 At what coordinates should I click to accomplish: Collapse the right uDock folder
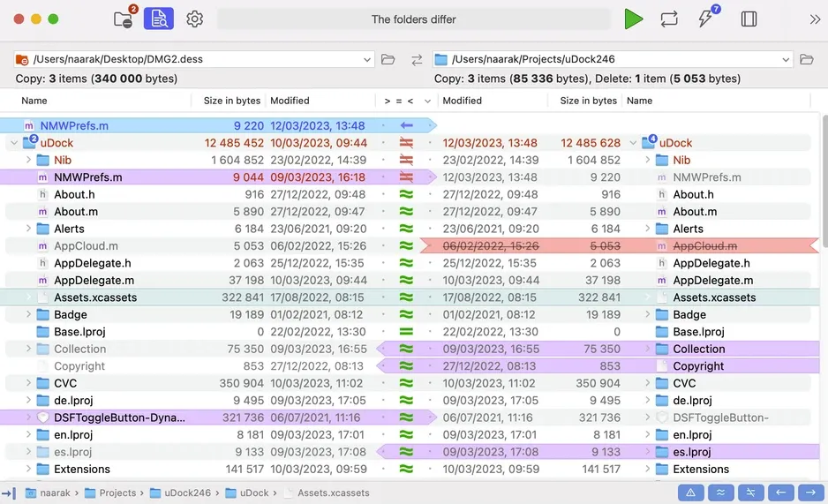pyautogui.click(x=633, y=143)
